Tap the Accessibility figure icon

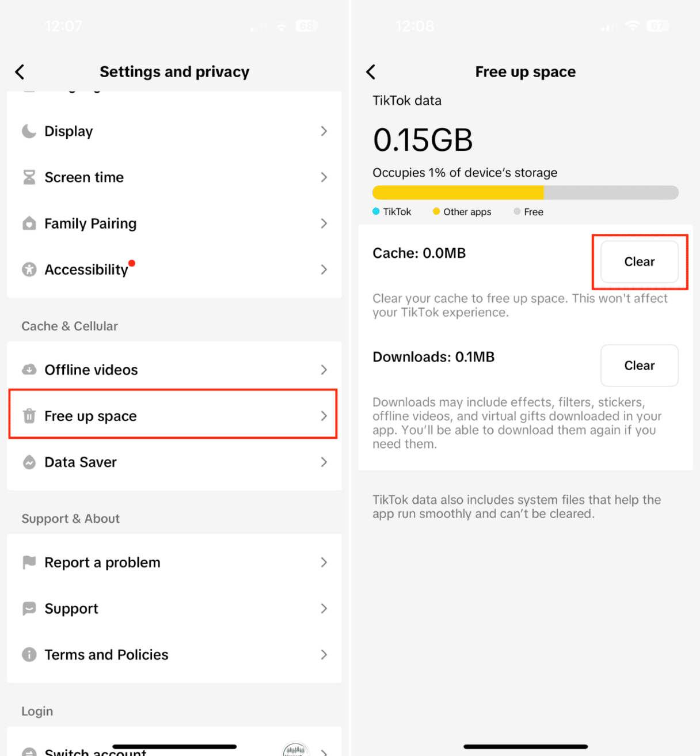point(29,269)
